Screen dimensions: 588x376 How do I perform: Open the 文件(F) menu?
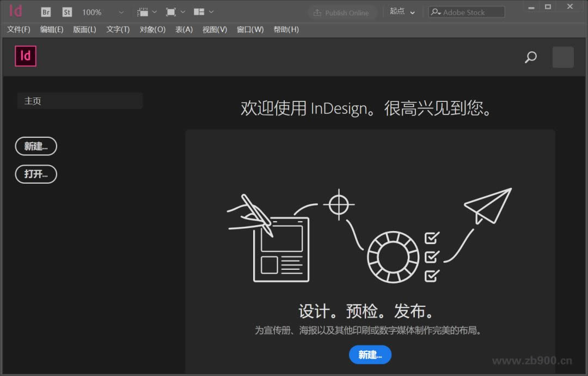coord(19,29)
